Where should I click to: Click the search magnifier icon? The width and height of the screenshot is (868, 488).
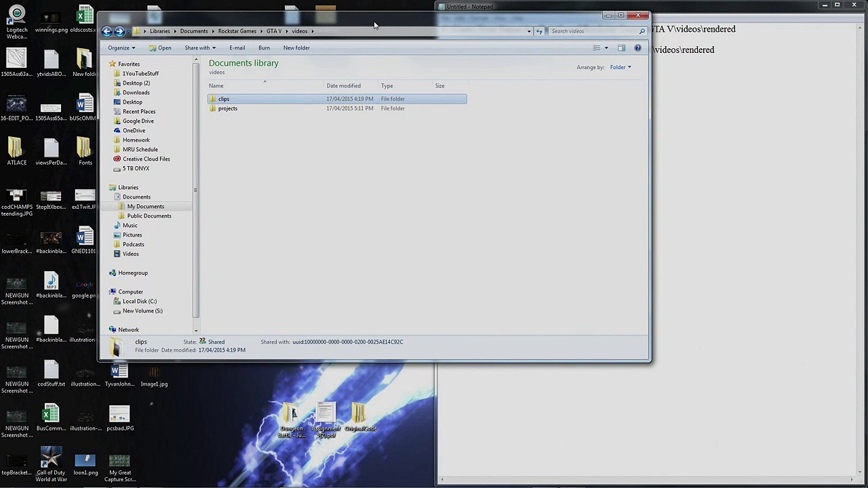coord(642,31)
